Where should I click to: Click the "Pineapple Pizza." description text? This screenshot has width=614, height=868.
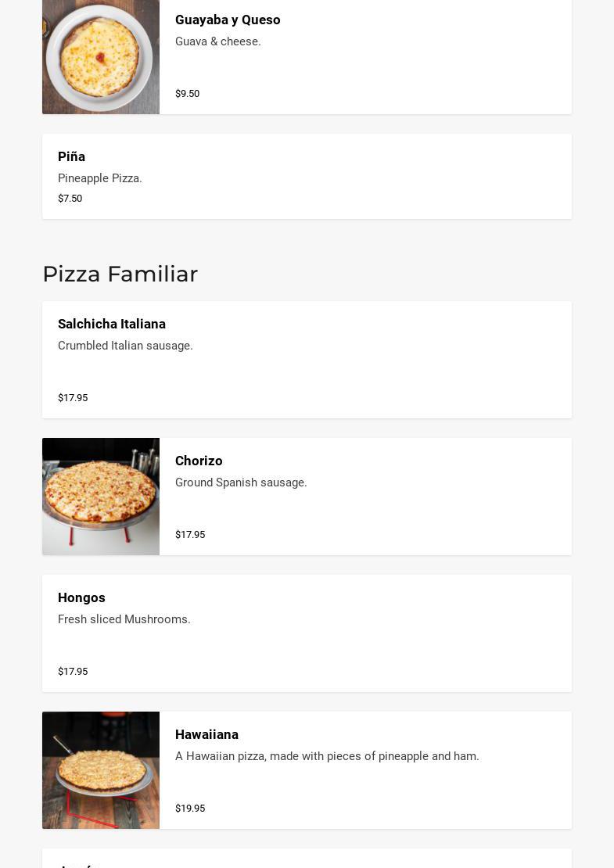point(99,178)
